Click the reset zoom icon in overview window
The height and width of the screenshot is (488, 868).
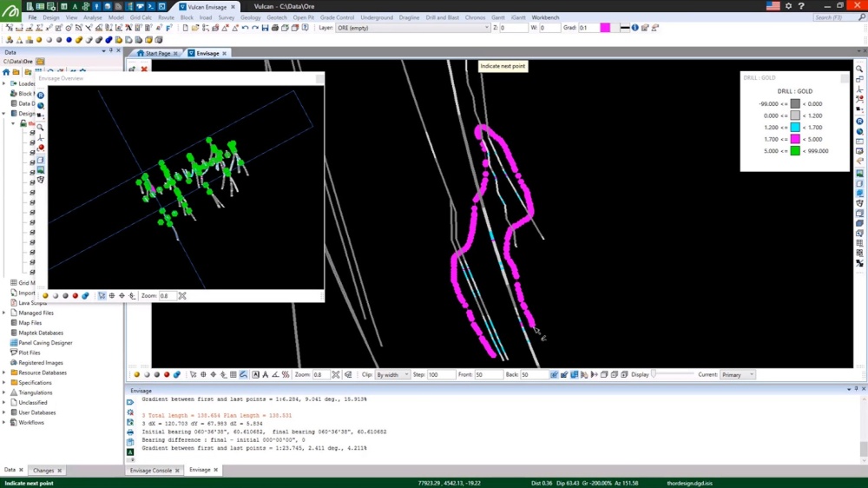click(182, 296)
